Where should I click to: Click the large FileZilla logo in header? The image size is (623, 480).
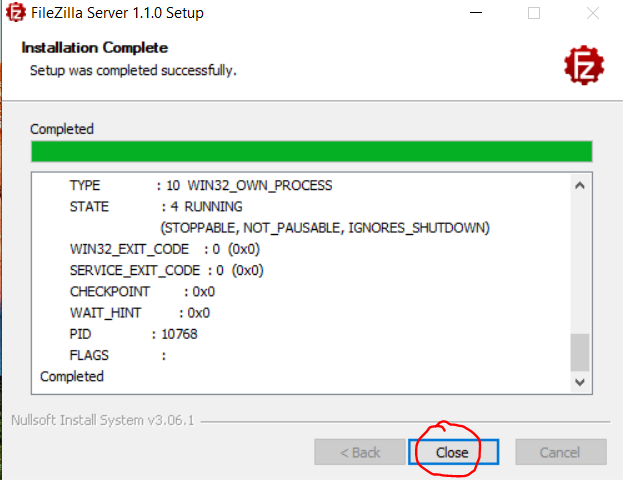coord(584,65)
